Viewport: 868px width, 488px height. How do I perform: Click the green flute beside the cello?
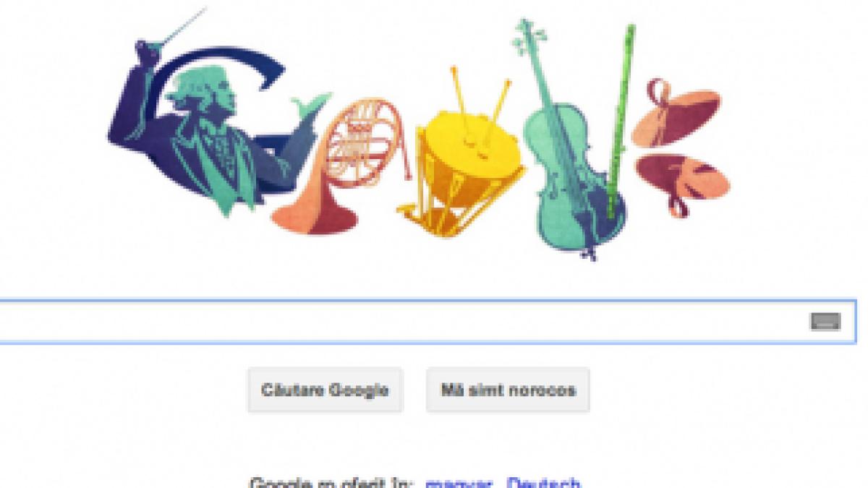tap(621, 123)
